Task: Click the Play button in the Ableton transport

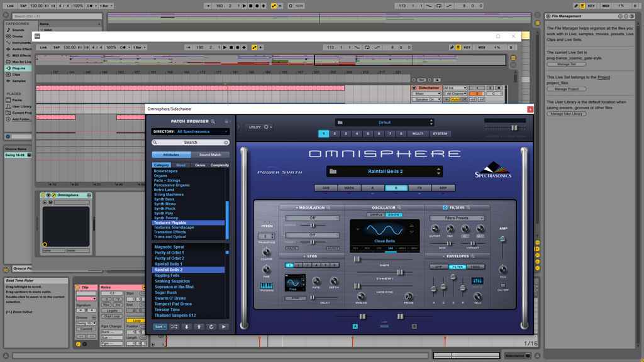Action: pyautogui.click(x=225, y=48)
